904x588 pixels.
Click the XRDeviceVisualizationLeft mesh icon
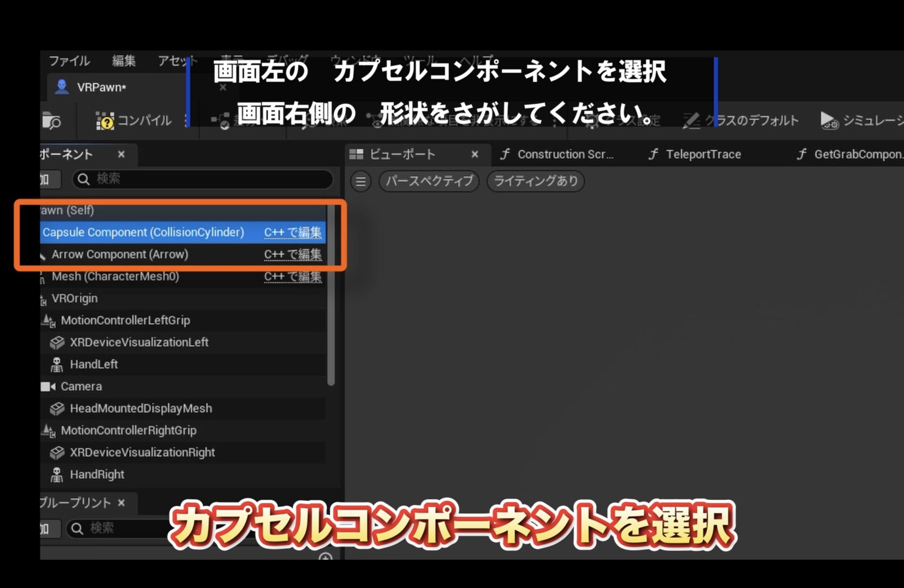click(x=57, y=343)
